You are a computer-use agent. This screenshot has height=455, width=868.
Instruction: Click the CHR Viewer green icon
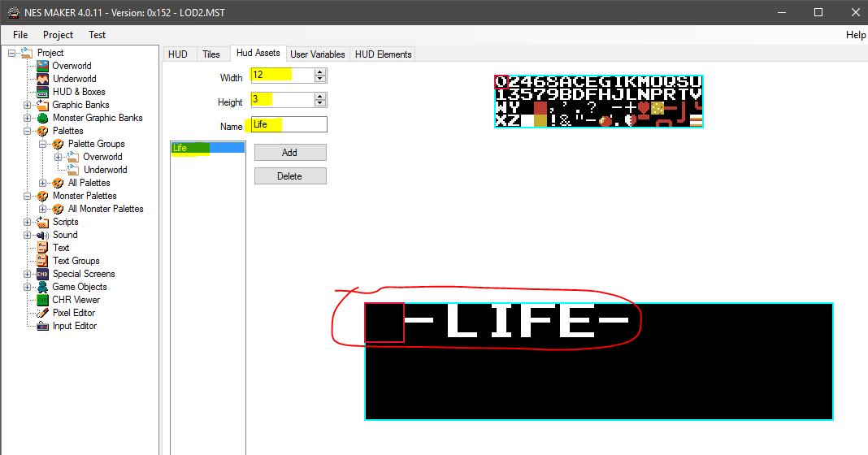42,300
